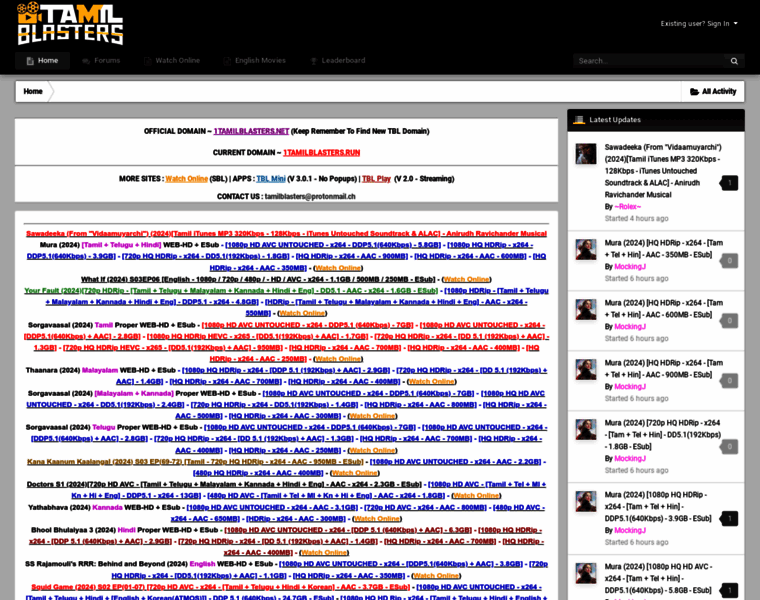Click the Tamil Blasters logo
Image resolution: width=760 pixels, height=600 pixels.
click(x=70, y=23)
